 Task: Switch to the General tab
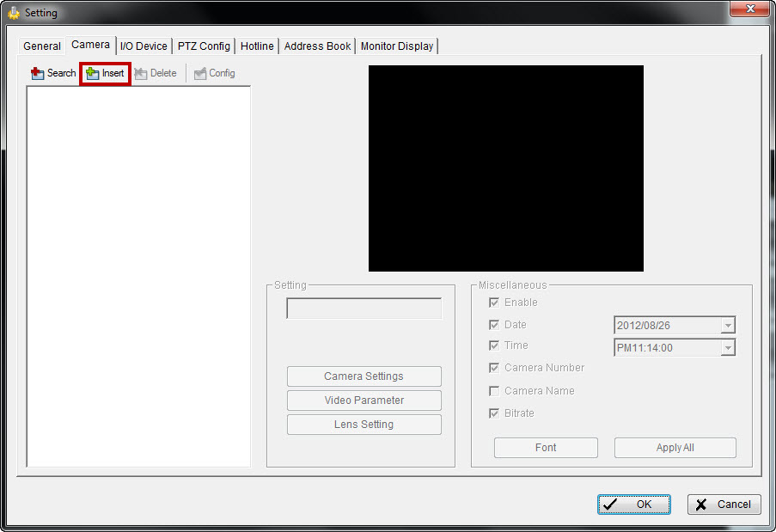[x=42, y=46]
